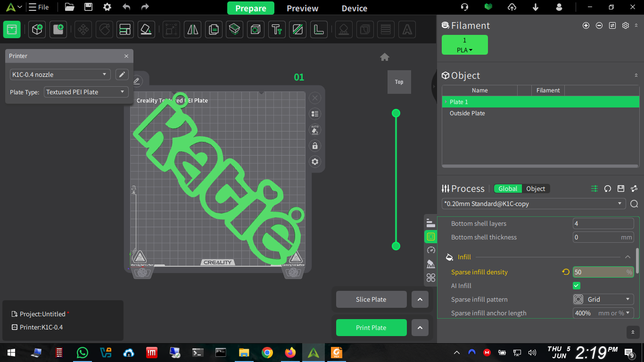Switch Process settings to Global mode
The width and height of the screenshot is (644, 362).
pos(508,189)
